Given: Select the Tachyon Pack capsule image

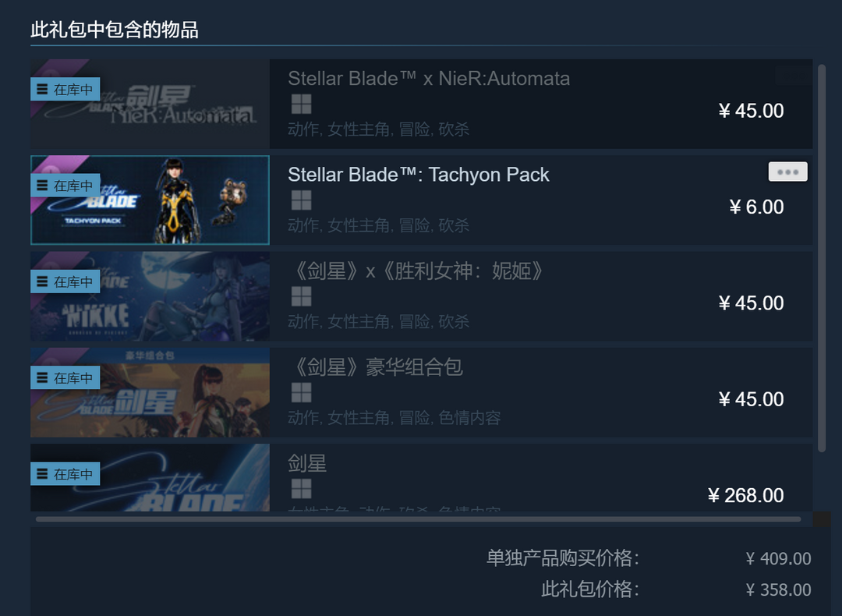Looking at the screenshot, I should click(150, 200).
